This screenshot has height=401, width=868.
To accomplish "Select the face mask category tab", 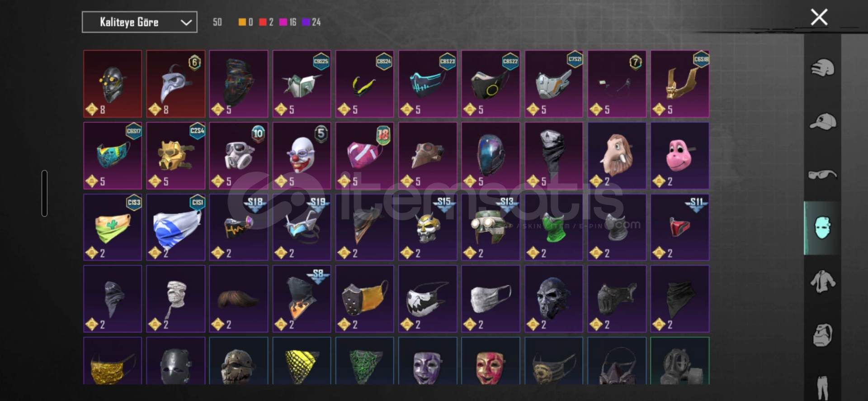I will [x=822, y=228].
